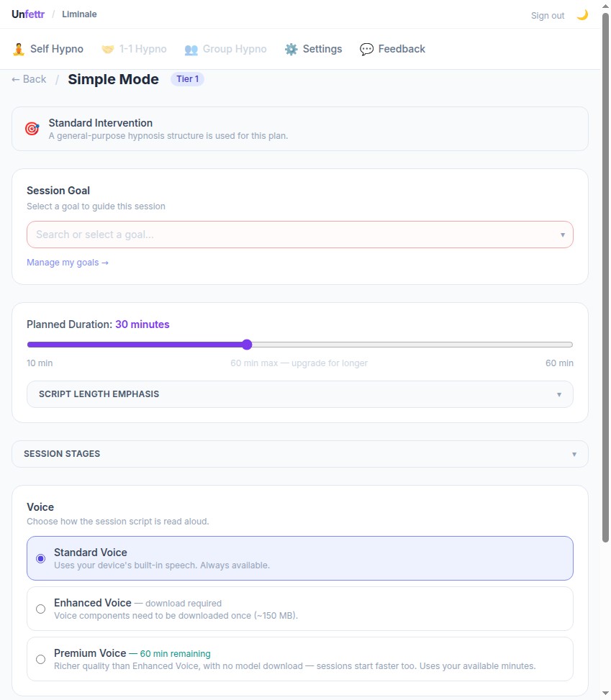This screenshot has width=611, height=700.
Task: Focus the Search or select a goal field
Action: (300, 235)
